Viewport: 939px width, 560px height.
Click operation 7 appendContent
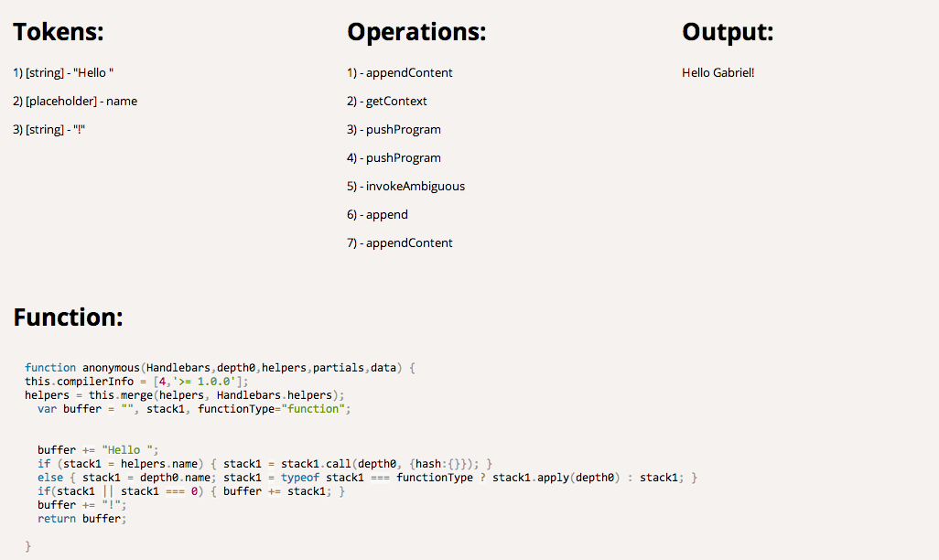pyautogui.click(x=399, y=242)
